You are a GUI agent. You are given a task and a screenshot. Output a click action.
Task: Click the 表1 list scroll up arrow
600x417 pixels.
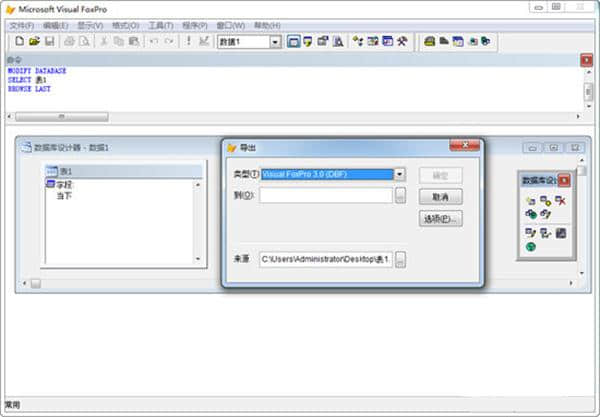tap(198, 185)
